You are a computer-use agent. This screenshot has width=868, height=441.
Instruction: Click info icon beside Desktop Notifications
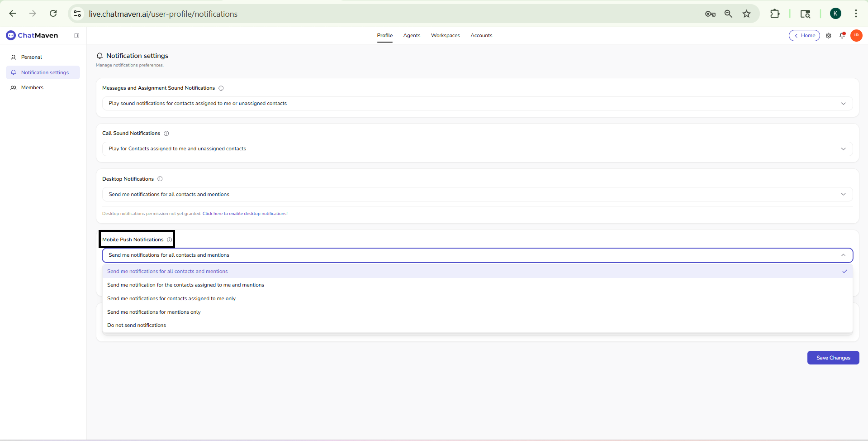tap(160, 179)
